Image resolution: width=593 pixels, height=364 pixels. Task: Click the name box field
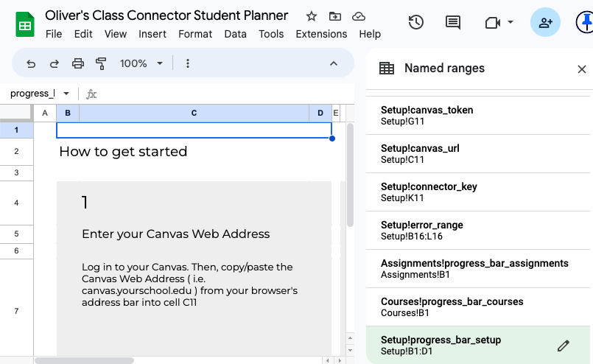point(32,94)
